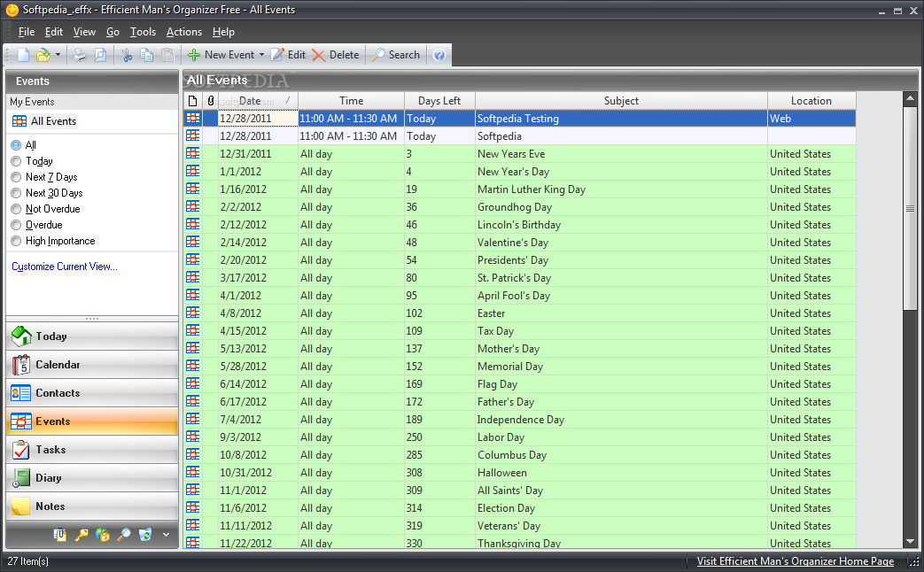Click the Recycle Bin icon in sidebar footer

pos(145,534)
